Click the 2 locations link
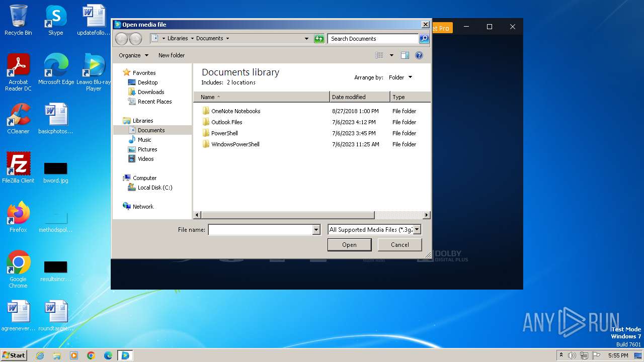 click(241, 82)
